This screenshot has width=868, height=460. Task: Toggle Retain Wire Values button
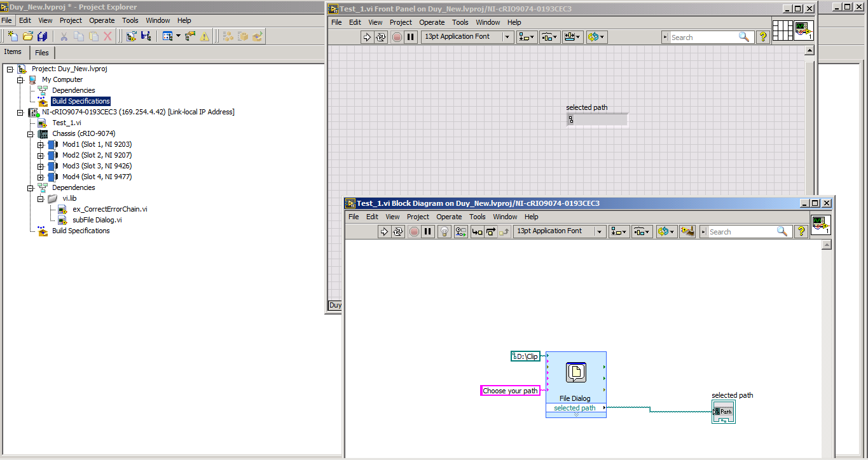(x=461, y=232)
